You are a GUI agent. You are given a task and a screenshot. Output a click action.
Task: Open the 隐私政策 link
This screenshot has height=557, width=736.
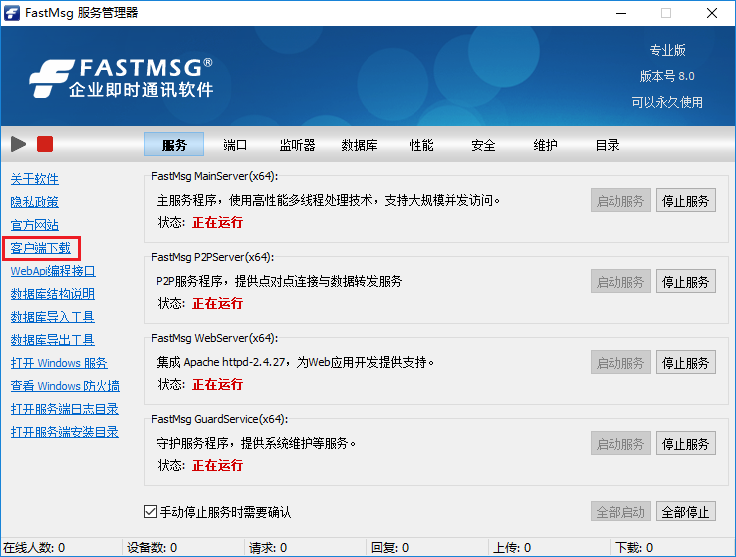[x=35, y=202]
